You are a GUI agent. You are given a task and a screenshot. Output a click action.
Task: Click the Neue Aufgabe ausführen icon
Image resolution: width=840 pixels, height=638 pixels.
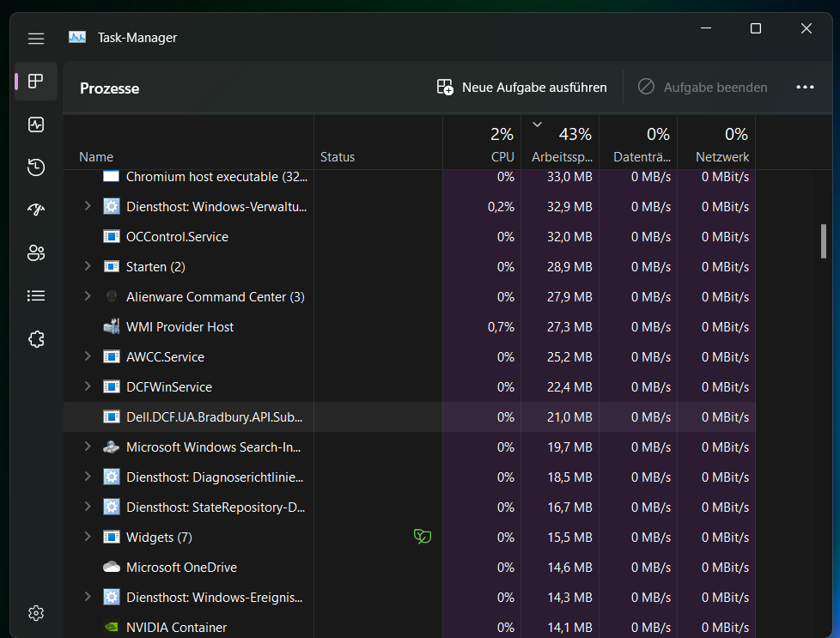click(x=445, y=87)
